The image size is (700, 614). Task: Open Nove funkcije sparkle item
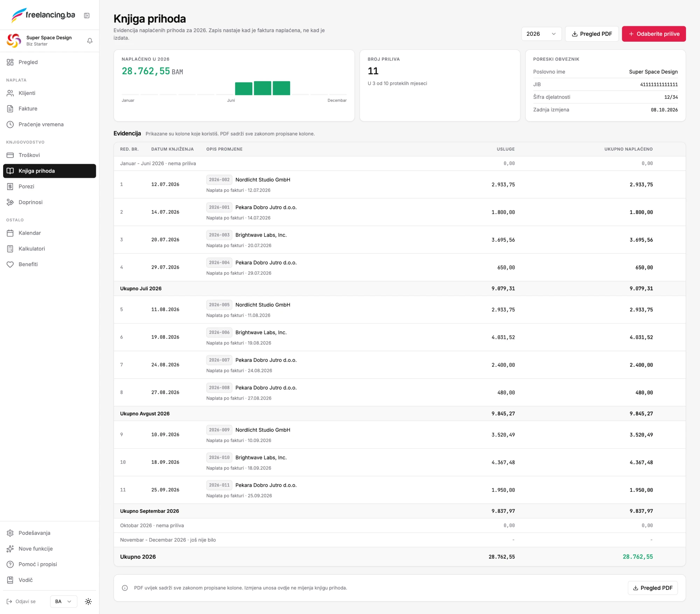(x=49, y=549)
